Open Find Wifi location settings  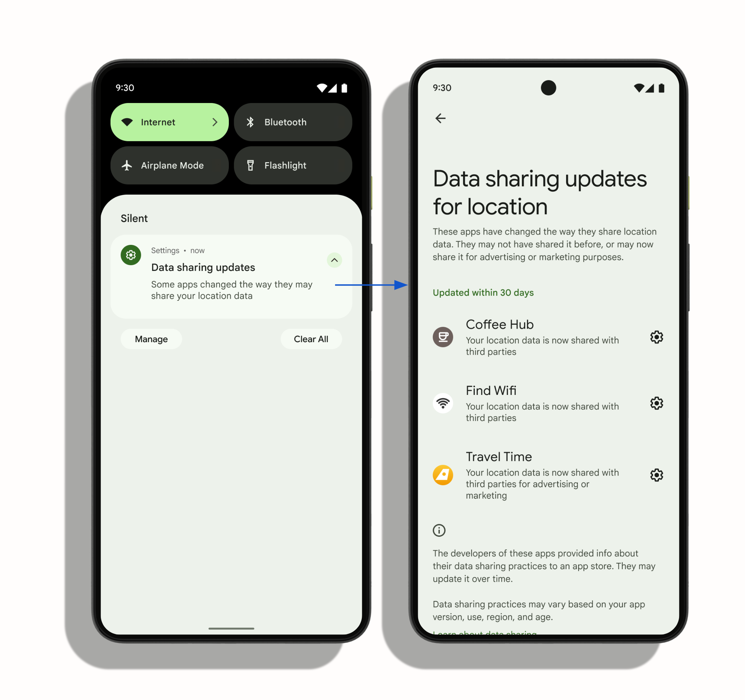[657, 403]
